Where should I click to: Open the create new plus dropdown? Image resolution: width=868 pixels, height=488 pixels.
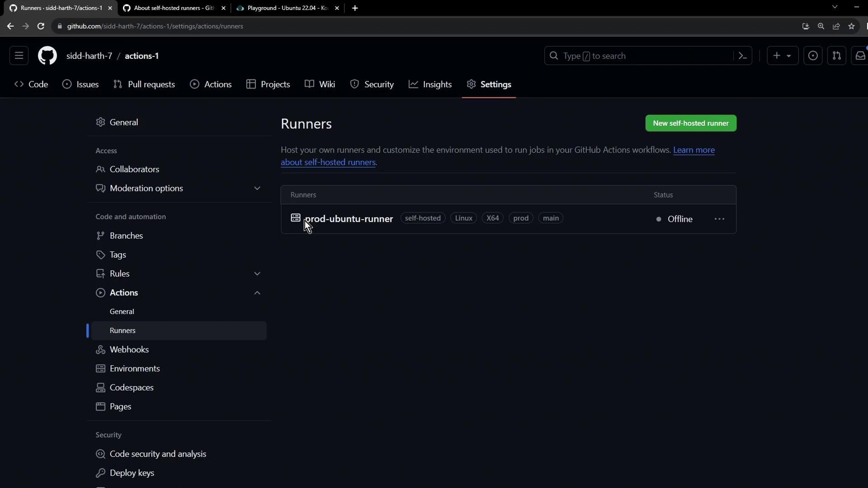782,56
